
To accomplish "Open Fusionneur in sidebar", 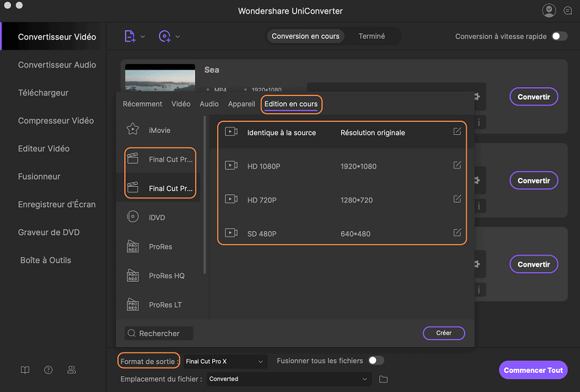I will (39, 177).
